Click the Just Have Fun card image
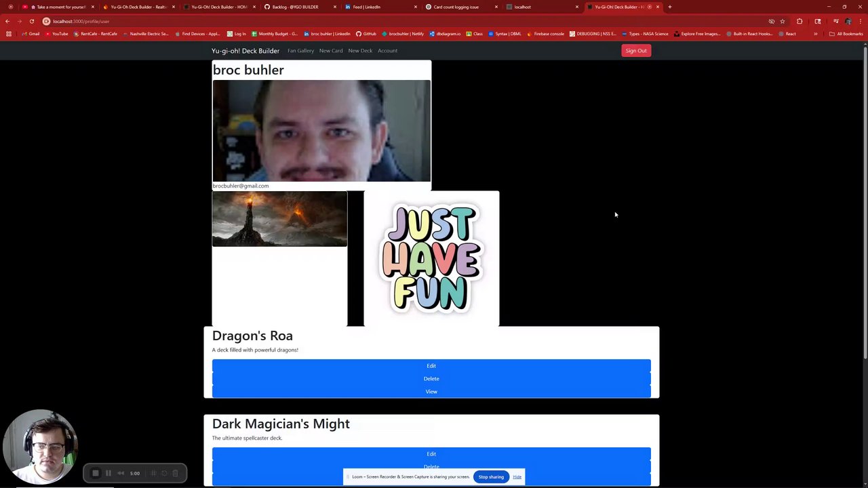 [x=431, y=258]
